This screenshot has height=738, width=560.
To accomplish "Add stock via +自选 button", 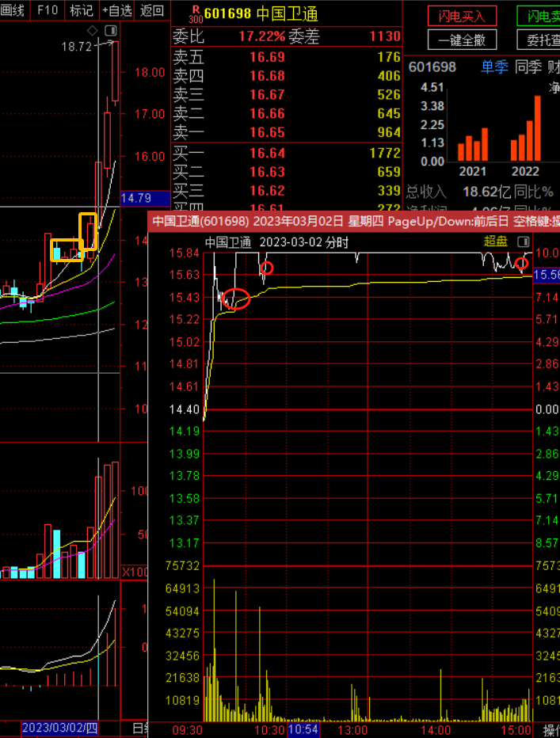I will click(116, 10).
